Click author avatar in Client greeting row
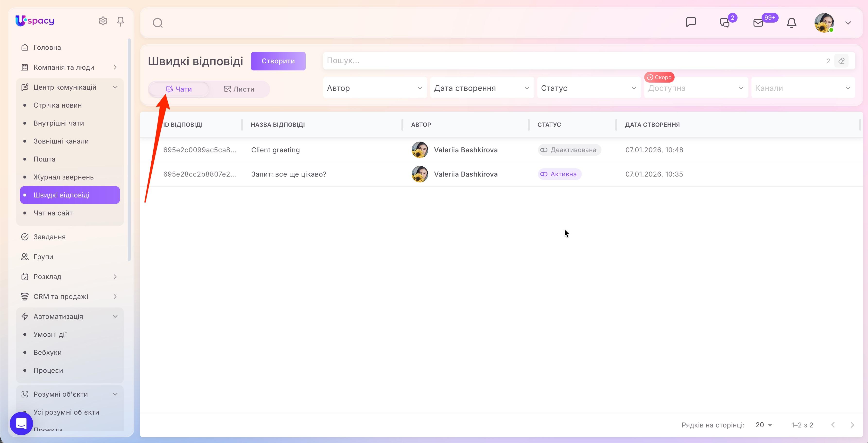This screenshot has width=868, height=443. click(420, 150)
